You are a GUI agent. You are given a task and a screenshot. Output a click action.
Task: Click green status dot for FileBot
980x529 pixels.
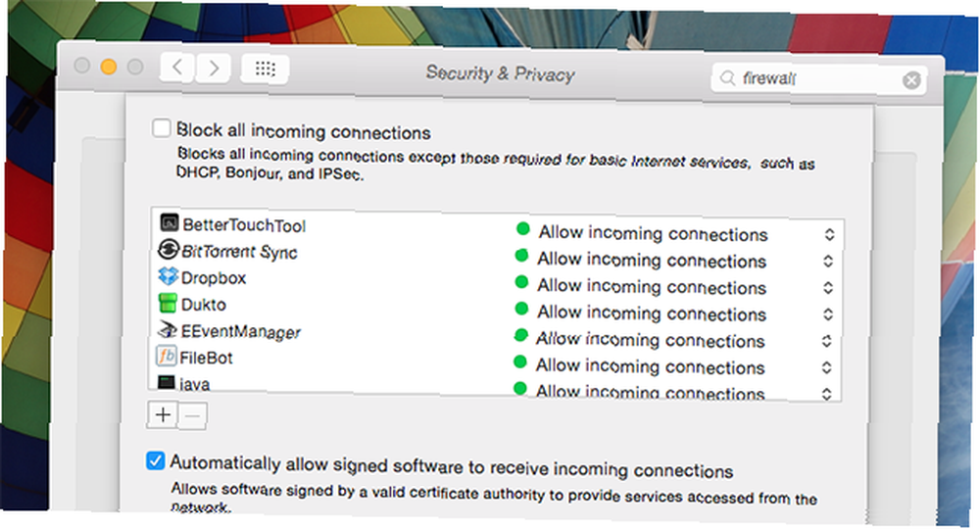[519, 361]
